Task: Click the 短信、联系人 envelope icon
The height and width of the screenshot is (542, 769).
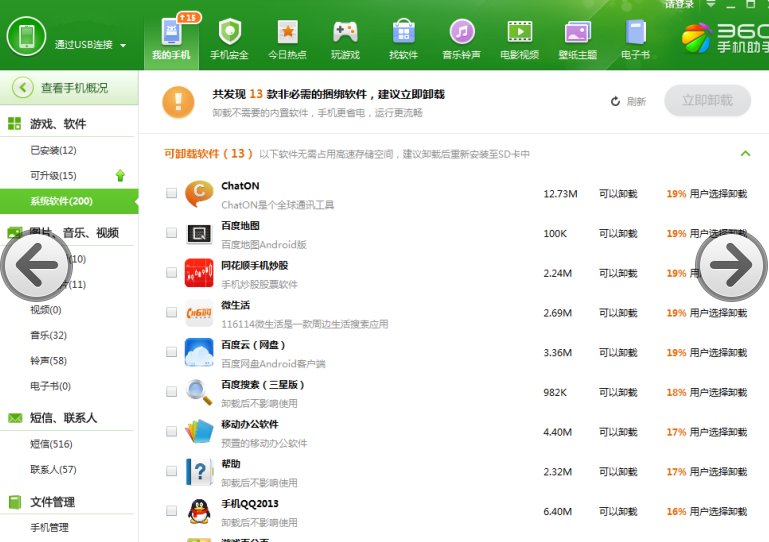Action: click(x=15, y=418)
